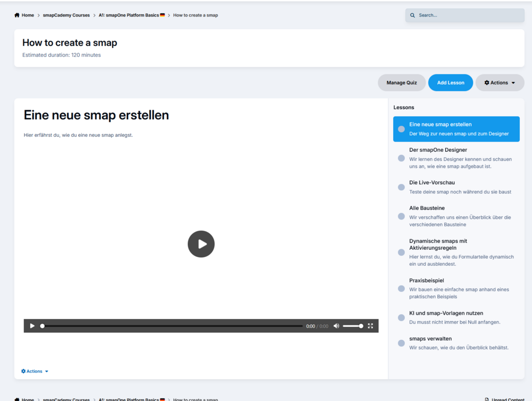
Task: Toggle completion circle for Die Live-Vorschau
Action: tap(401, 187)
